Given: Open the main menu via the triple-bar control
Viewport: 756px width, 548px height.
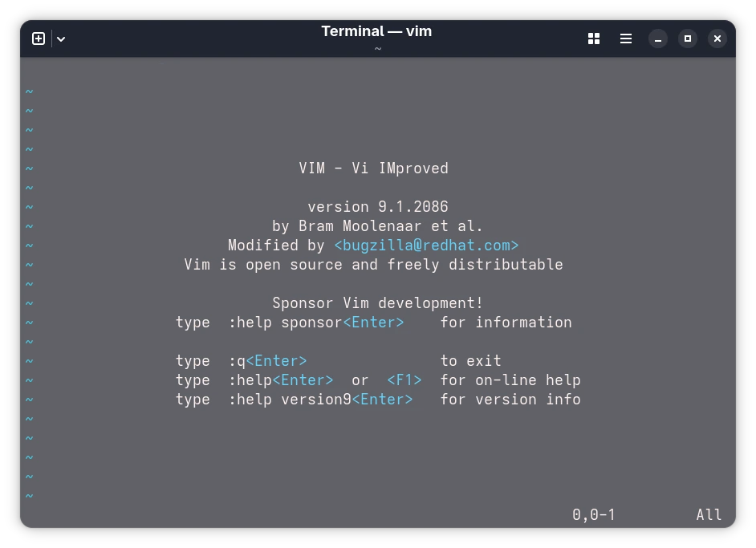Looking at the screenshot, I should coord(626,38).
